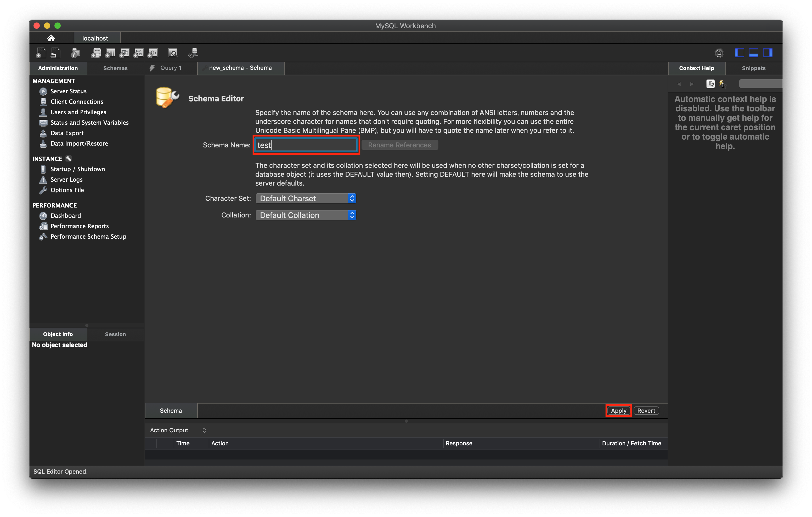812x517 pixels.
Task: Open preferences gear icon
Action: (719, 53)
